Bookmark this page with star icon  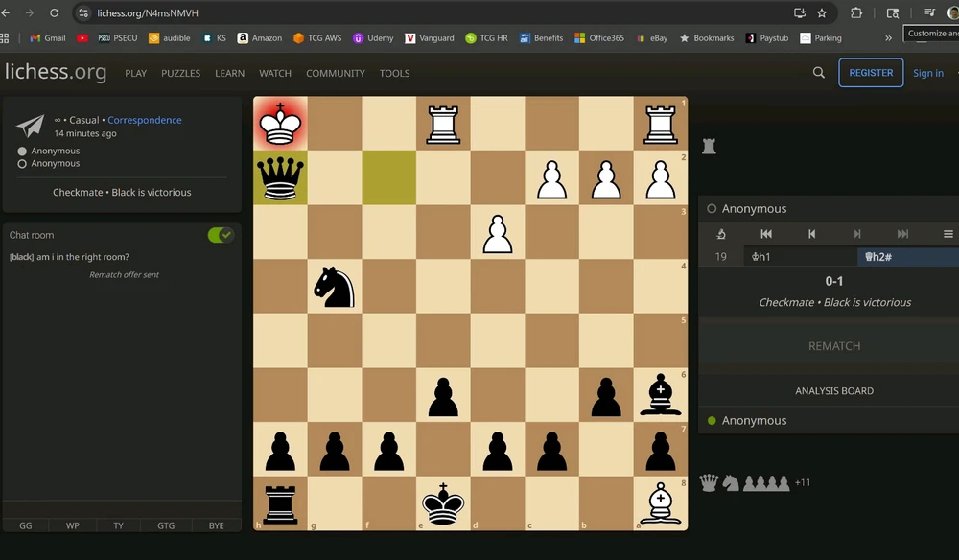[822, 13]
